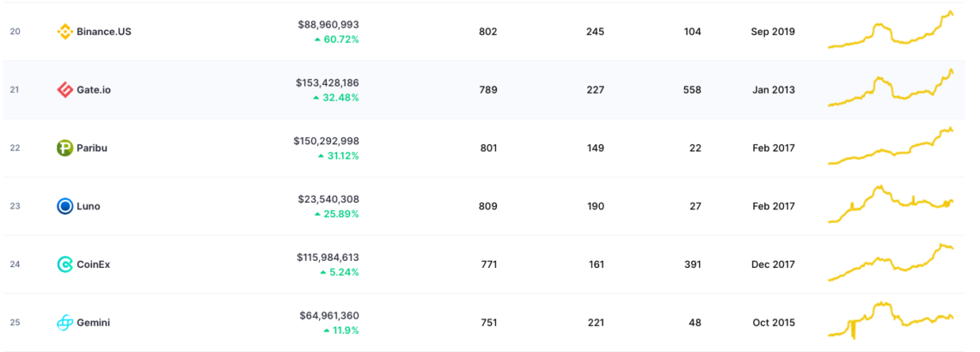The height and width of the screenshot is (352, 980).
Task: Go to the Luno exchange page
Action: click(x=89, y=206)
